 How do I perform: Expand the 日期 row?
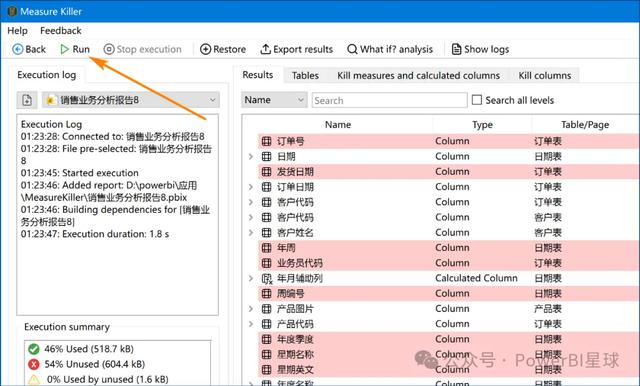click(x=251, y=156)
